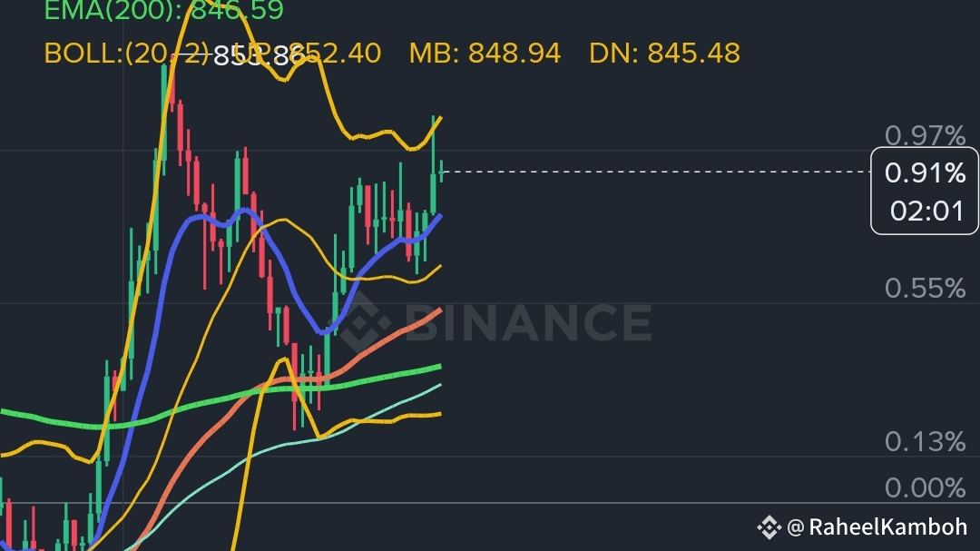
Task: Click the 0.00% axis label
Action: coord(925,487)
